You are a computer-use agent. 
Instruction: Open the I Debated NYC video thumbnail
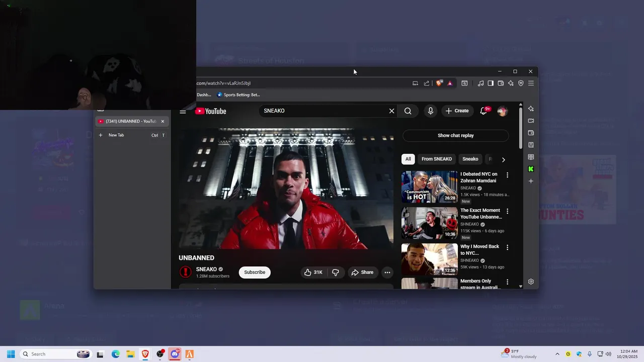click(x=429, y=187)
